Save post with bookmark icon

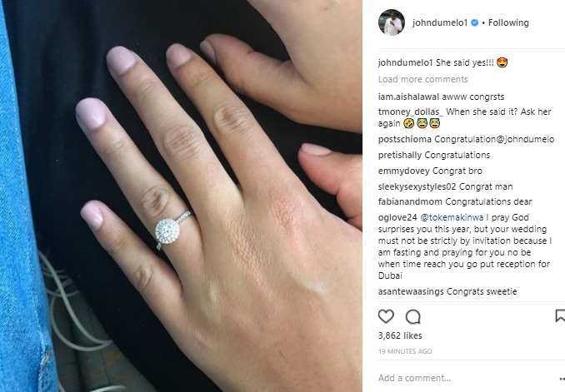[x=560, y=315]
